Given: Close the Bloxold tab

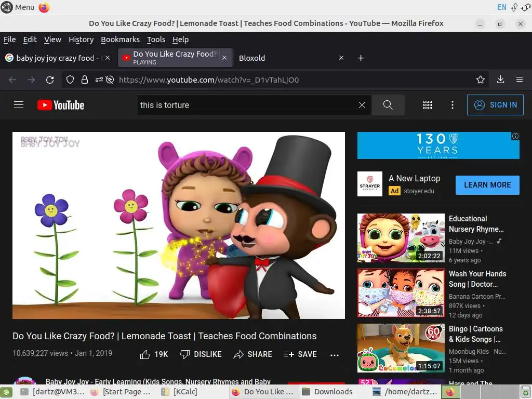Looking at the screenshot, I should (x=341, y=58).
